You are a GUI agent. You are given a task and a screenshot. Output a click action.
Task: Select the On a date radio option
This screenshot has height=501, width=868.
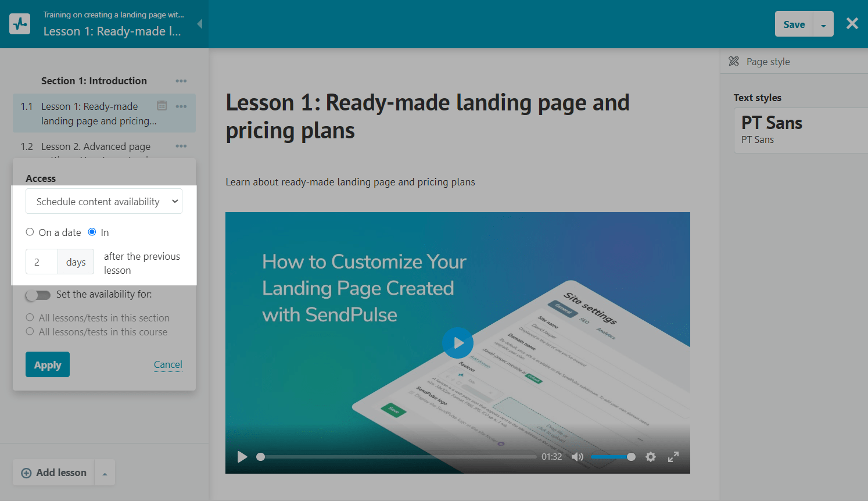click(30, 232)
